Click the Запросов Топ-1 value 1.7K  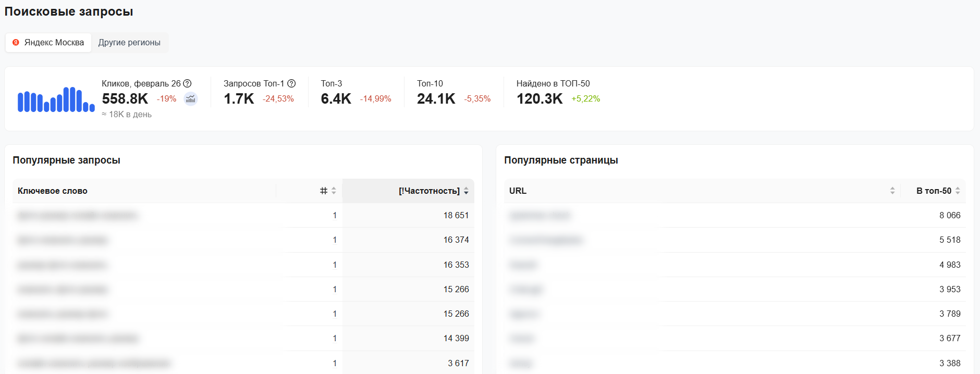click(239, 99)
